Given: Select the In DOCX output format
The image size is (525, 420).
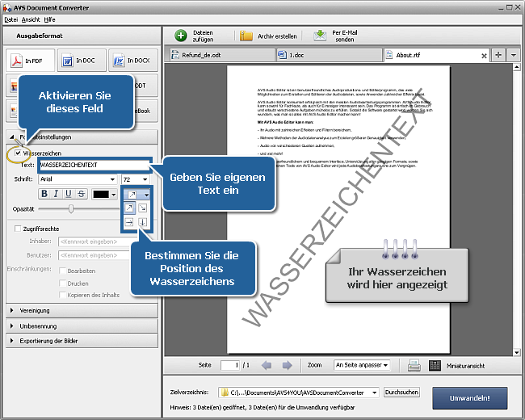Looking at the screenshot, I should [133, 61].
